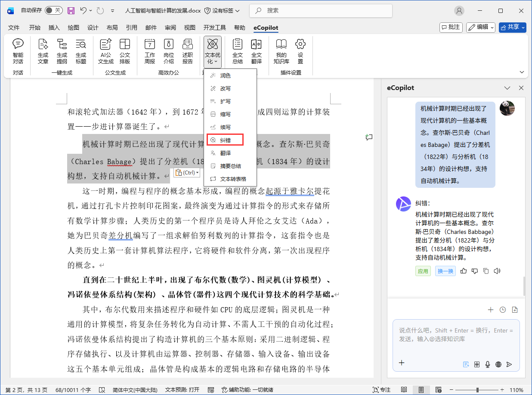Open the 编辑 mode dropdown

click(x=480, y=27)
